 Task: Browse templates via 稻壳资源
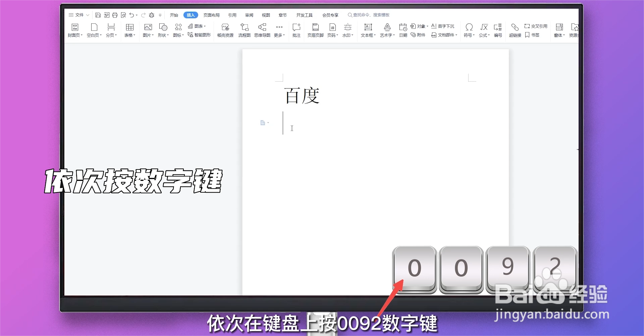point(225,30)
